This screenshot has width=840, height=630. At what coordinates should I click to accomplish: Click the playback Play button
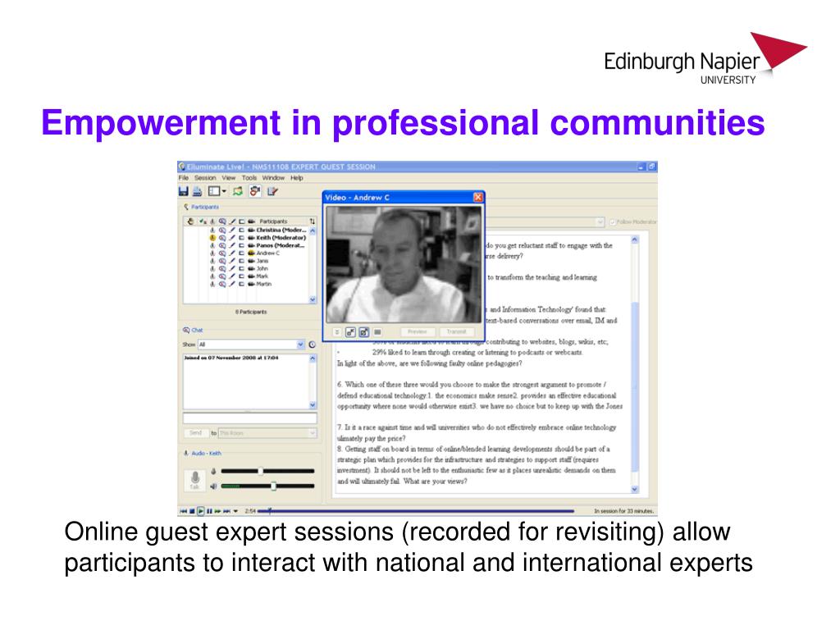pyautogui.click(x=200, y=511)
